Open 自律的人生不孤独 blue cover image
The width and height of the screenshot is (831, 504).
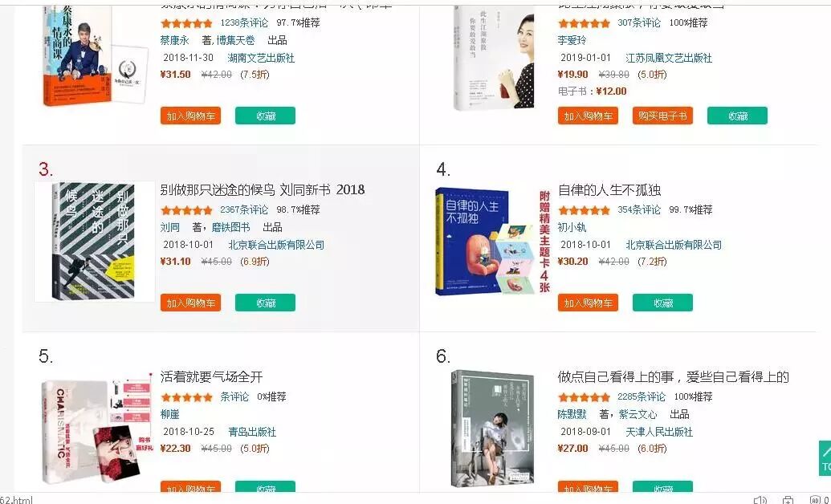(493, 241)
